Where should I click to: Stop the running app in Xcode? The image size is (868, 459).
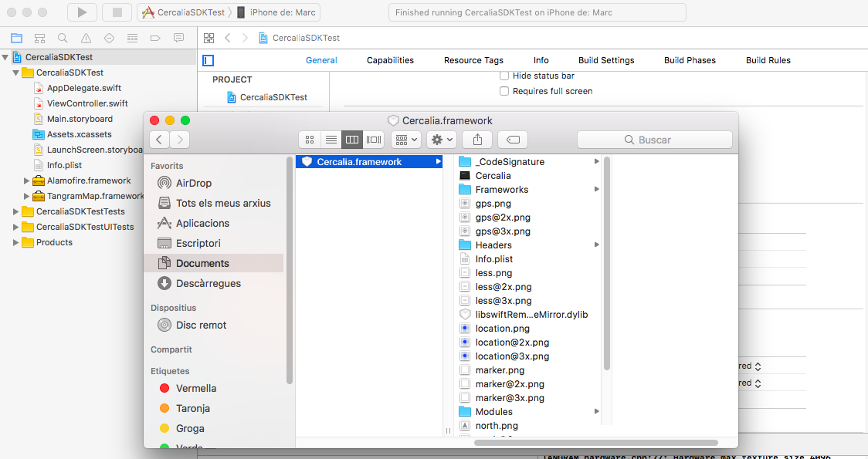coord(117,12)
